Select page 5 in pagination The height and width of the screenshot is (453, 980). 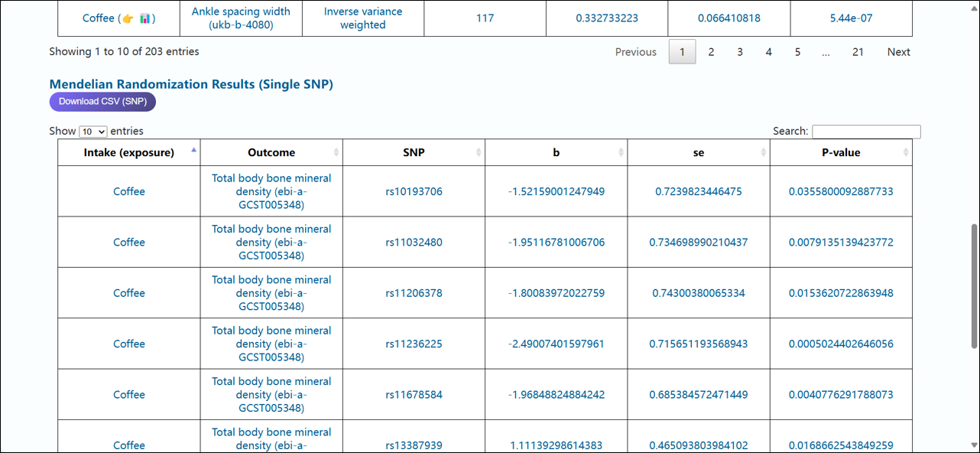[797, 52]
